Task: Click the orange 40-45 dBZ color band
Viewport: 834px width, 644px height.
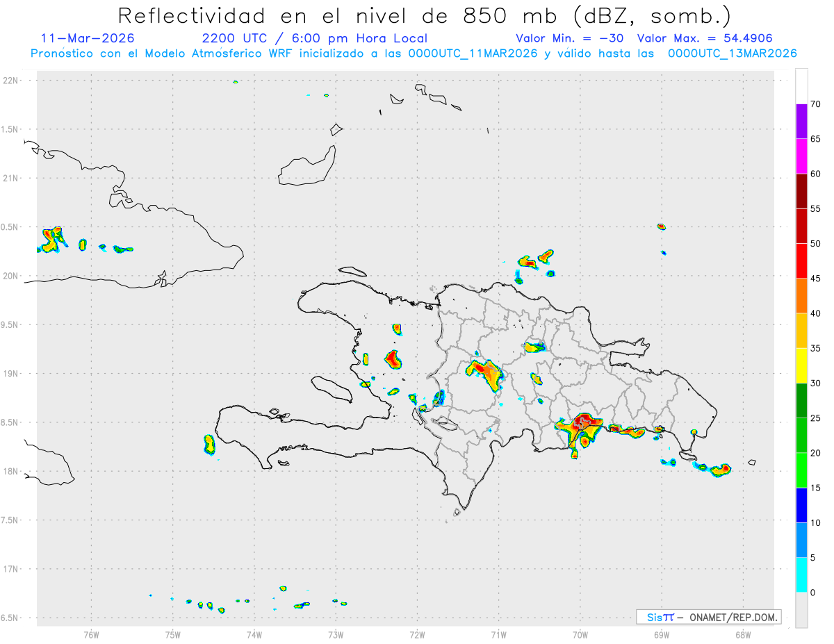Action: [x=801, y=296]
